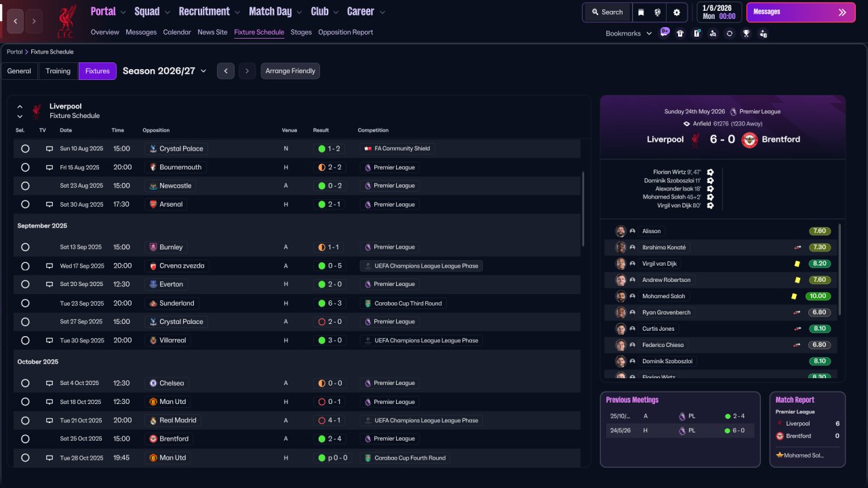Click Mohamed Salah's player portrait in ratings list
This screenshot has height=488, width=868.
click(620, 296)
